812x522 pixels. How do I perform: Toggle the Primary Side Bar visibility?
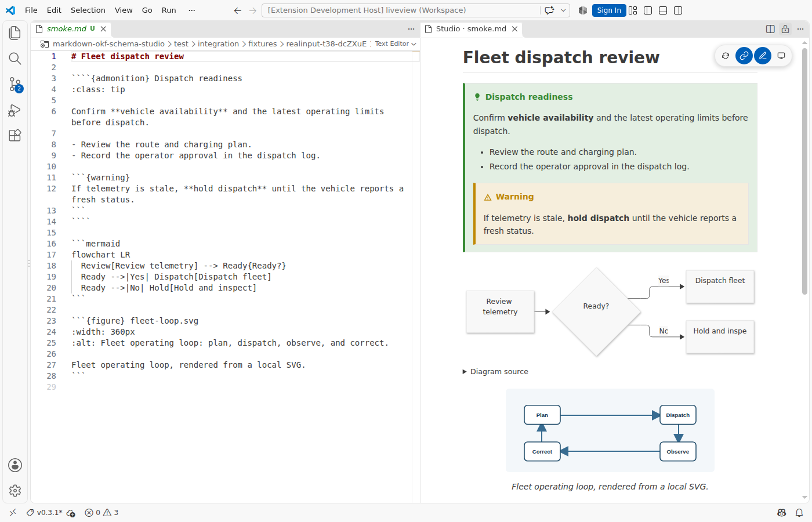click(x=648, y=10)
